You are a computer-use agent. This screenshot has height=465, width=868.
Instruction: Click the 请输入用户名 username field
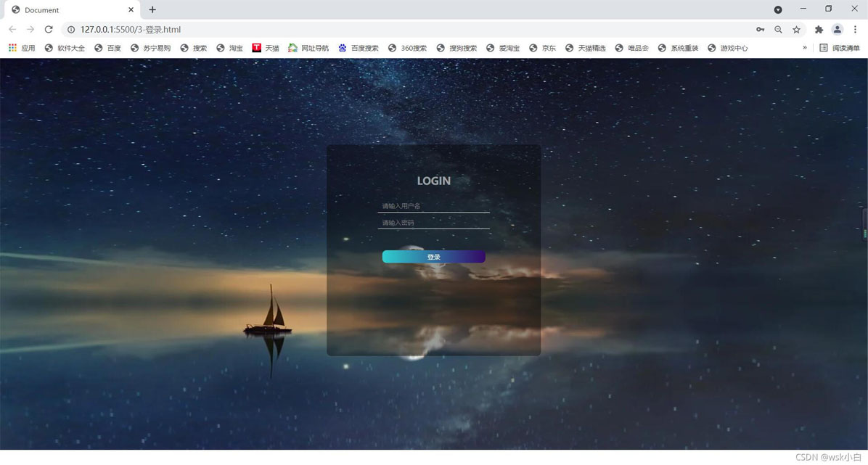pos(433,205)
